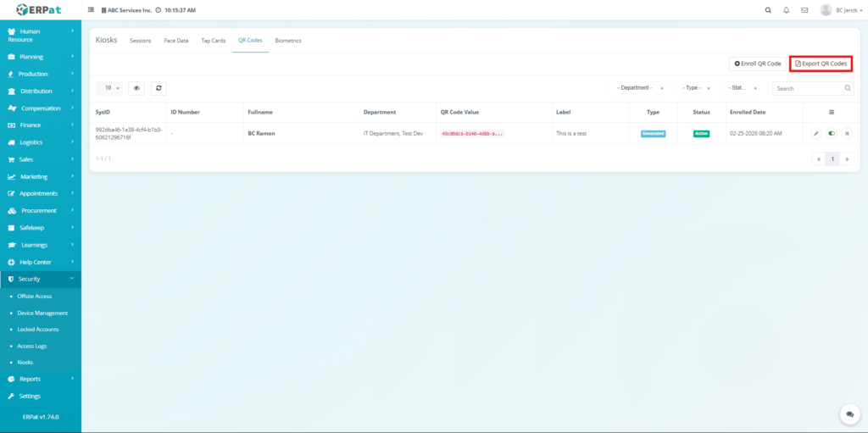Toggle column visibility eye button

tap(136, 88)
